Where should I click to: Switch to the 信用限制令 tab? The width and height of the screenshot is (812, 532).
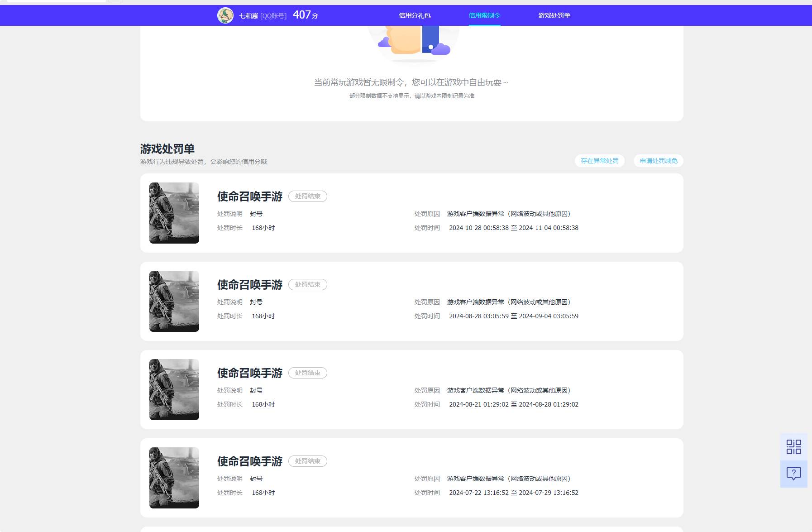[484, 15]
